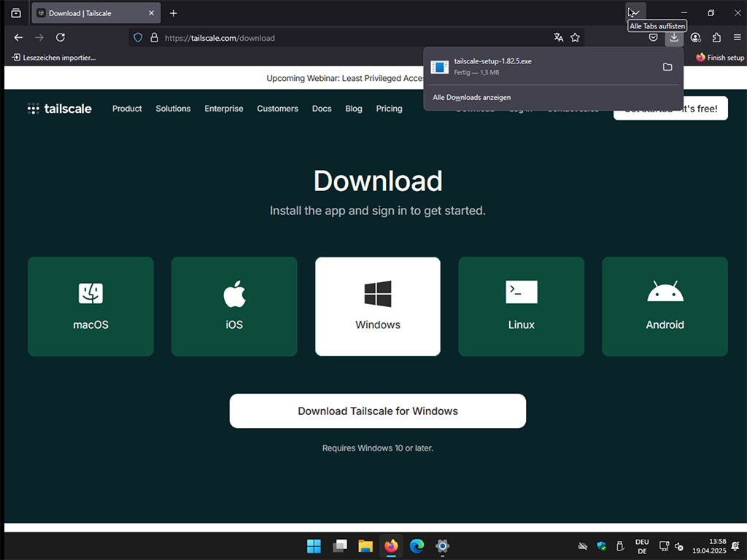This screenshot has height=560, width=747.
Task: Click the safely remove hardware tray icon
Action: click(620, 546)
